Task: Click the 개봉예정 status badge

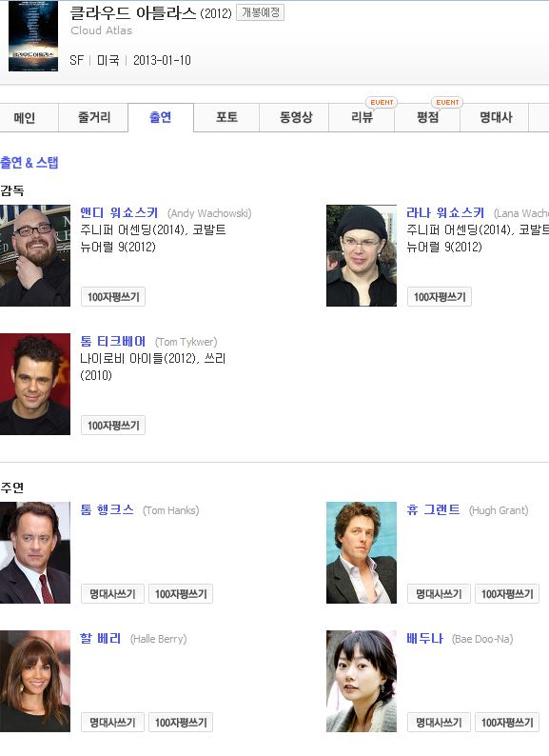Action: (x=261, y=12)
